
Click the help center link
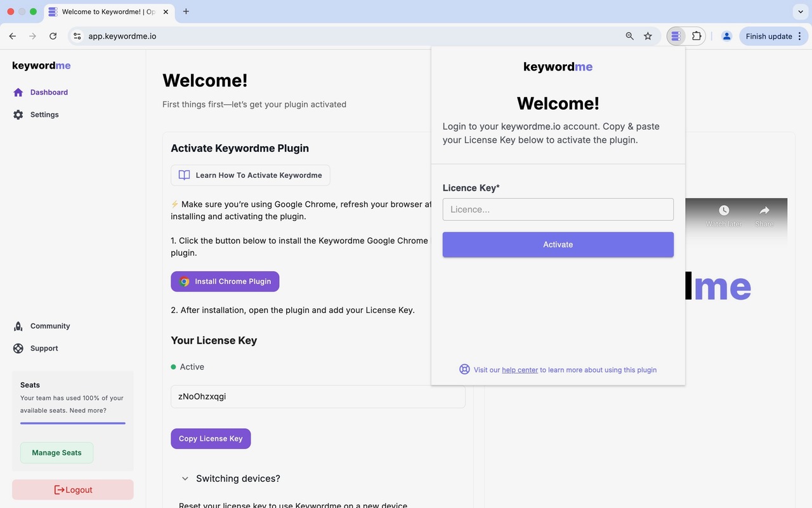pos(520,370)
